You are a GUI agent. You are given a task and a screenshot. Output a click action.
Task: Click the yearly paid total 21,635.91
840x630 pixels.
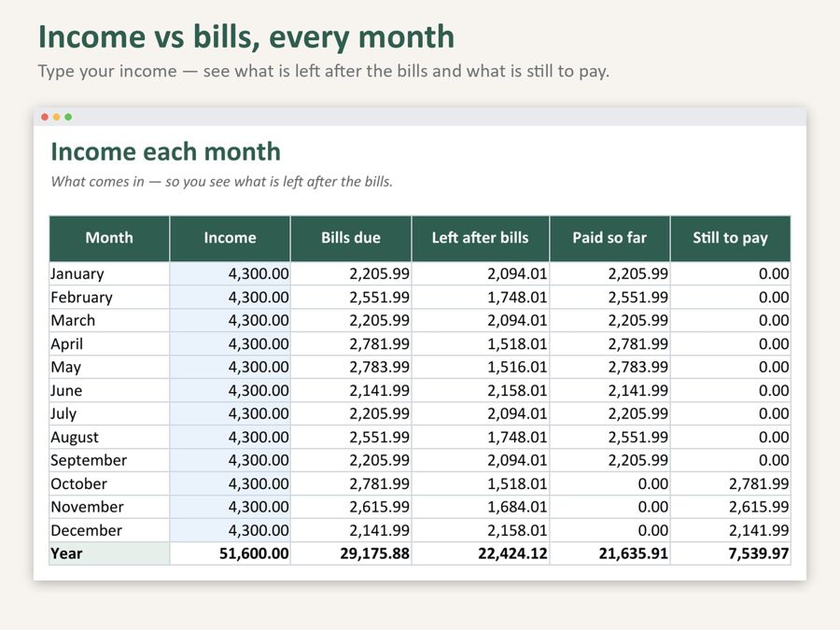[609, 553]
